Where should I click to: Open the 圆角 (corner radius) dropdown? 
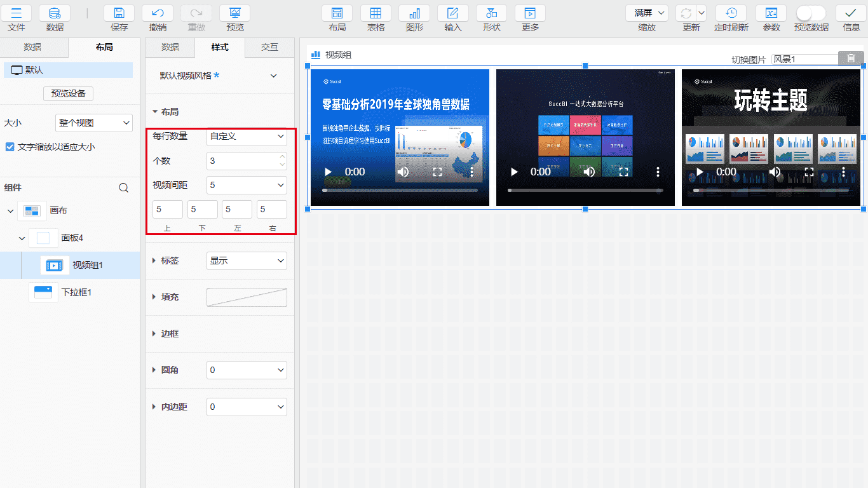247,370
